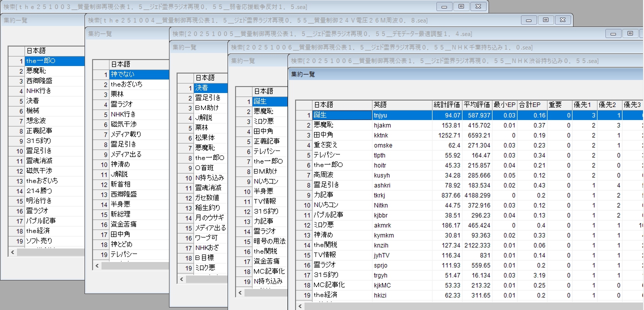
Task: Minimize the 251003 search window
Action: click(444, 6)
